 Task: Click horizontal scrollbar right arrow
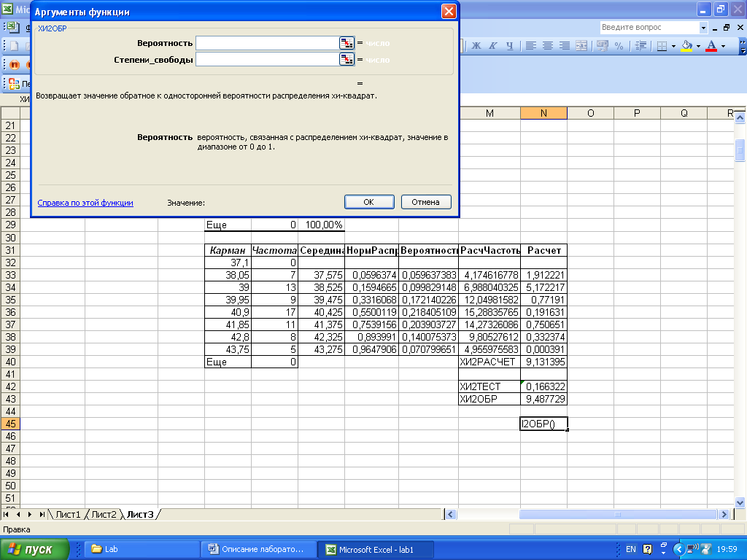click(724, 514)
